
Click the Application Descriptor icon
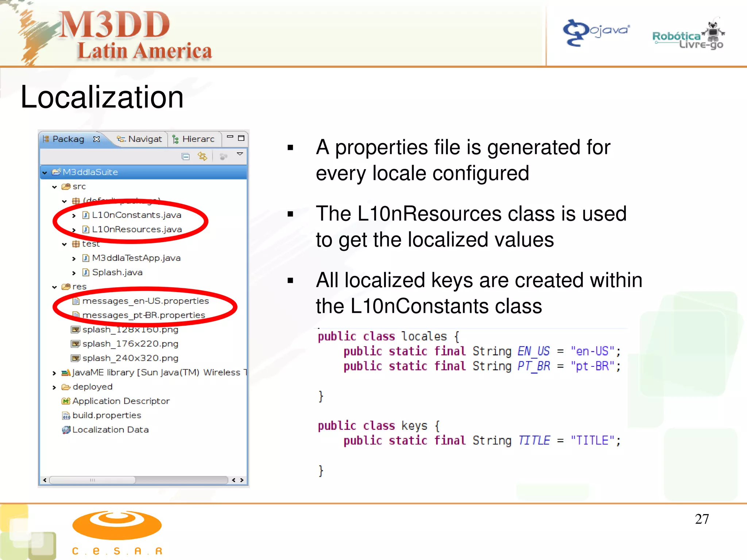(x=66, y=401)
